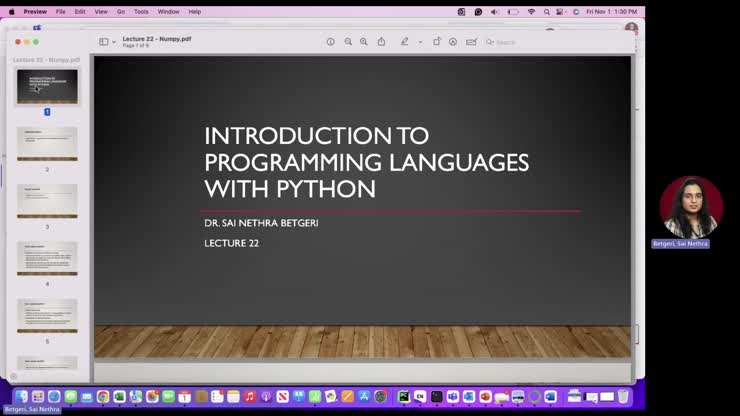The image size is (740, 416).
Task: Open Microsoft Teams from the Dock
Action: [x=453, y=397]
